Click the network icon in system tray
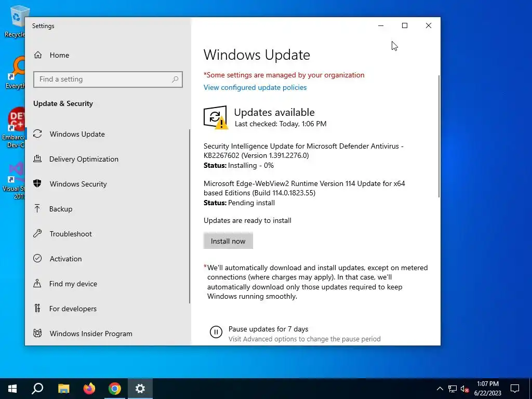The height and width of the screenshot is (399, 532). pyautogui.click(x=453, y=389)
